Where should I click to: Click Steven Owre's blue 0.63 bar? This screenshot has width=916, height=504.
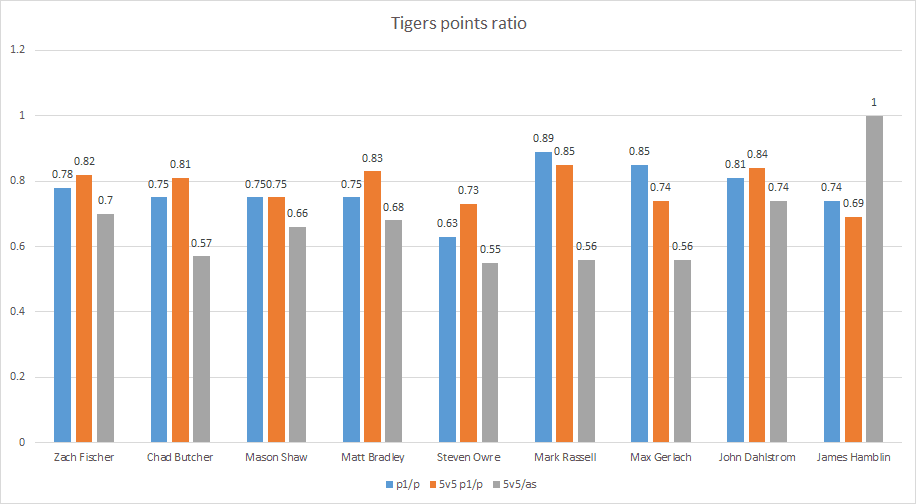pos(447,339)
